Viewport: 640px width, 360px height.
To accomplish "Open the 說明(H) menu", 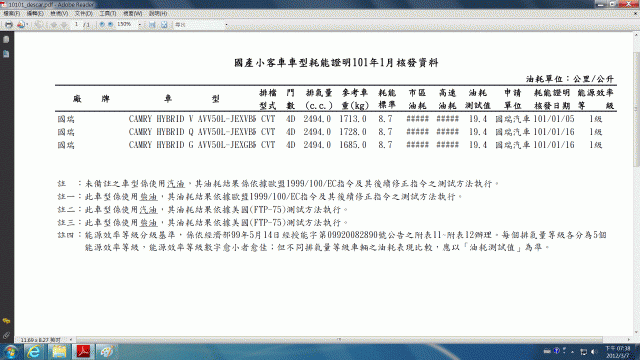I will (158, 13).
